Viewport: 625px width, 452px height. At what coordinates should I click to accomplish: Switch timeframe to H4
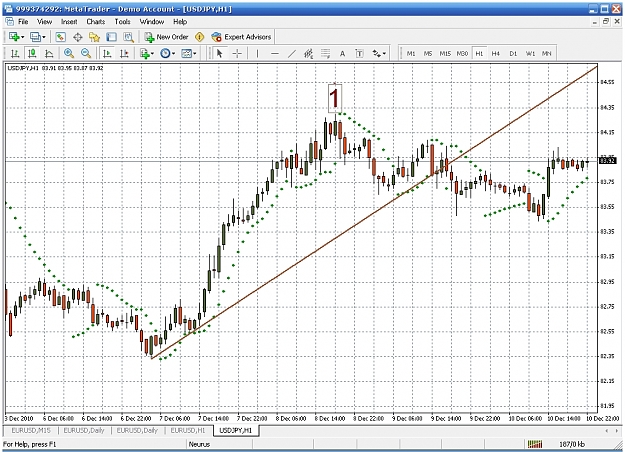click(496, 53)
